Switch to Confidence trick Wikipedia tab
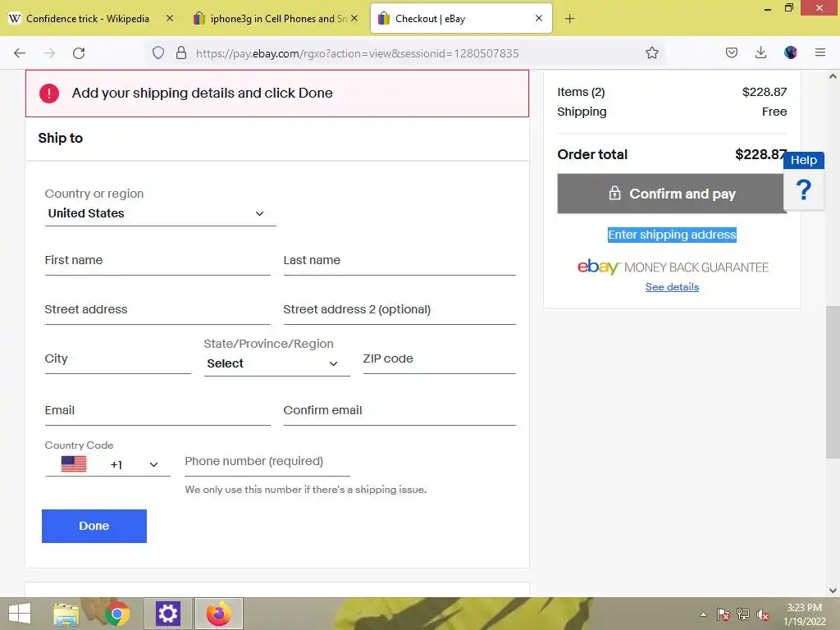840x630 pixels. point(88,18)
